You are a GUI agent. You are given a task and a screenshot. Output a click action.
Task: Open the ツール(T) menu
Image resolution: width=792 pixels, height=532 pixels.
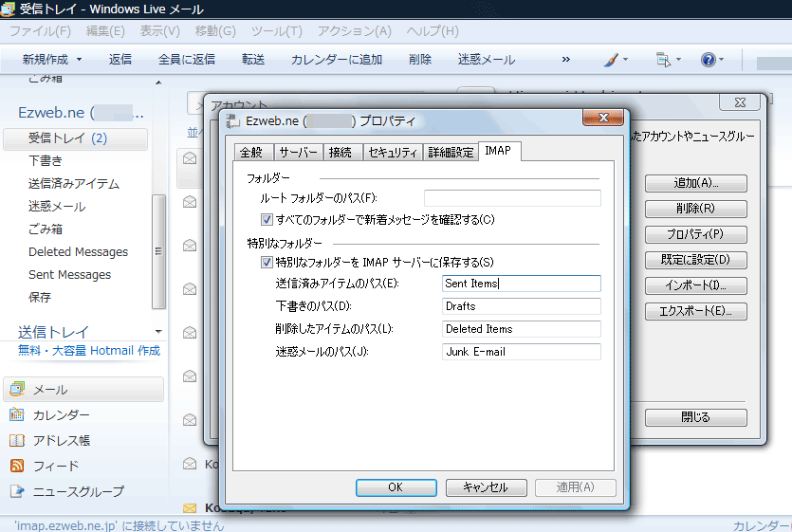(x=277, y=31)
